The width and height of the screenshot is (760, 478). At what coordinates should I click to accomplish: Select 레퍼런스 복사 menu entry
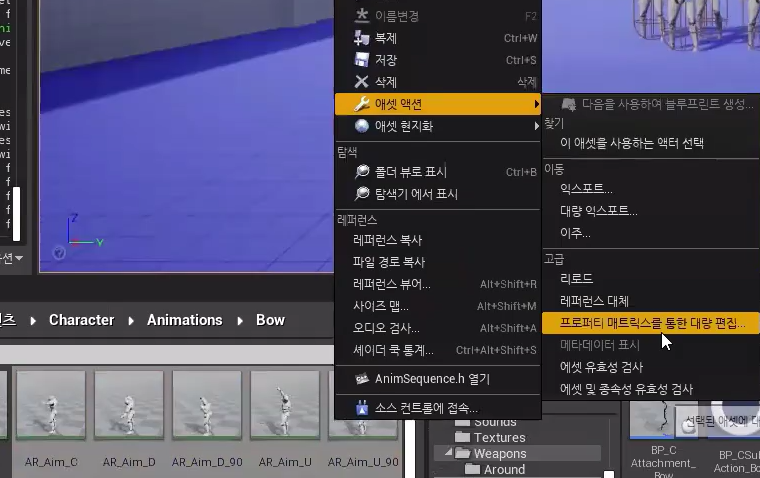pyautogui.click(x=438, y=240)
